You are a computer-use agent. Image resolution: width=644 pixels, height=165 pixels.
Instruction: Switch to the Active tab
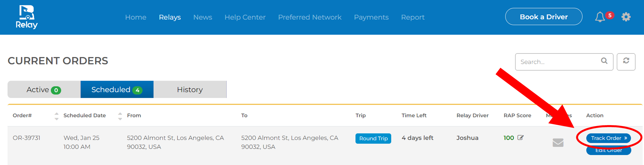pos(44,90)
